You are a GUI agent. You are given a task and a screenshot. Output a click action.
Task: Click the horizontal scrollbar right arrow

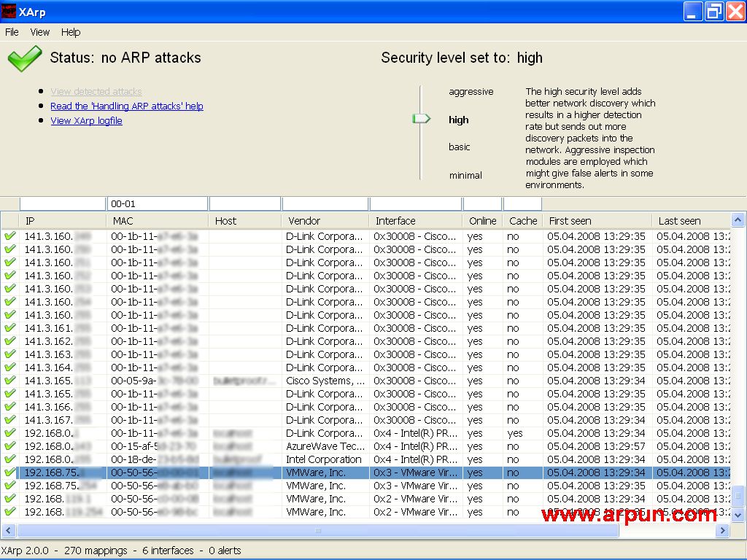723,531
